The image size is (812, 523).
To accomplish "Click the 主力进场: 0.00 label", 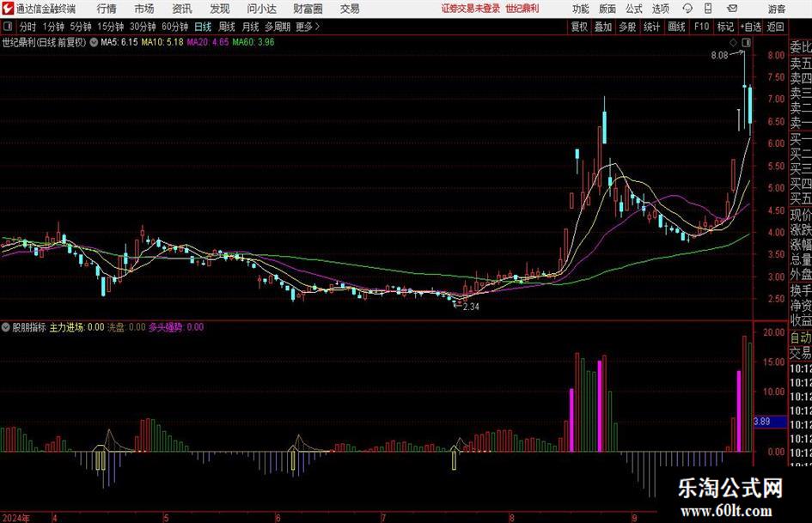I will [x=76, y=327].
